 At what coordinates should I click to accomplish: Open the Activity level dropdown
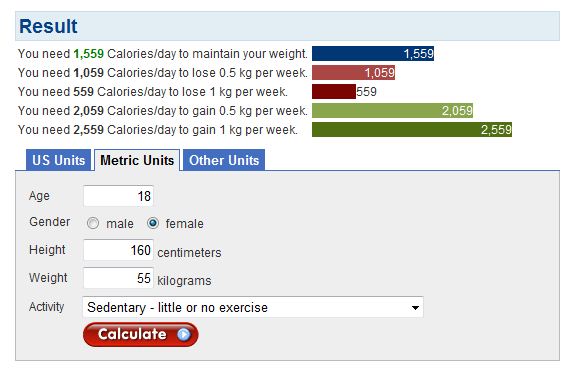pos(253,307)
